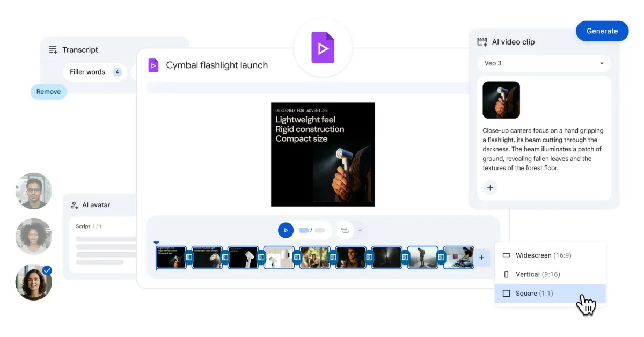Select the AI avatar icon

[x=73, y=204]
